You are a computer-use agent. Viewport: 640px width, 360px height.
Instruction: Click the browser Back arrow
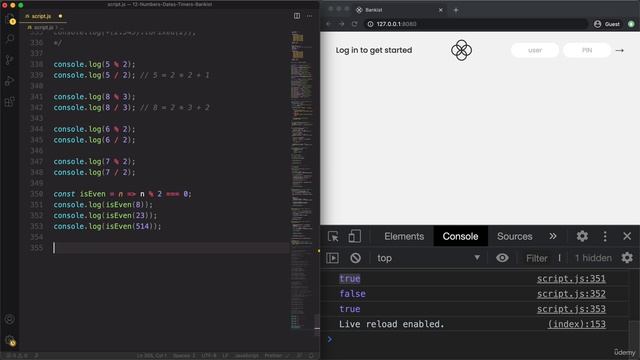(329, 24)
